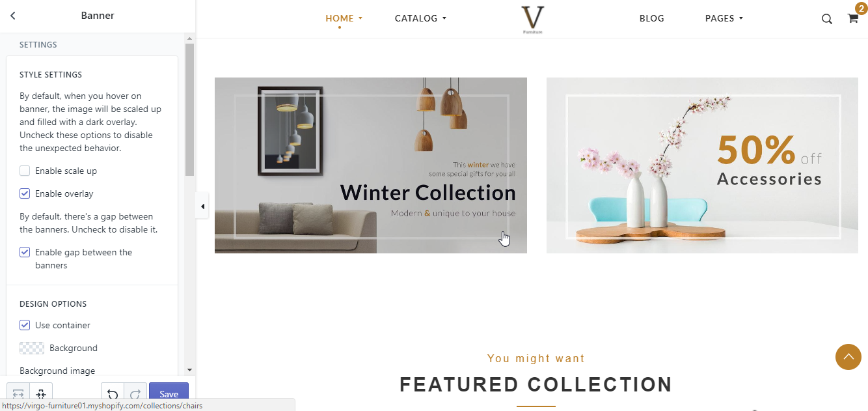
Task: Open the search icon in the header
Action: (x=827, y=19)
